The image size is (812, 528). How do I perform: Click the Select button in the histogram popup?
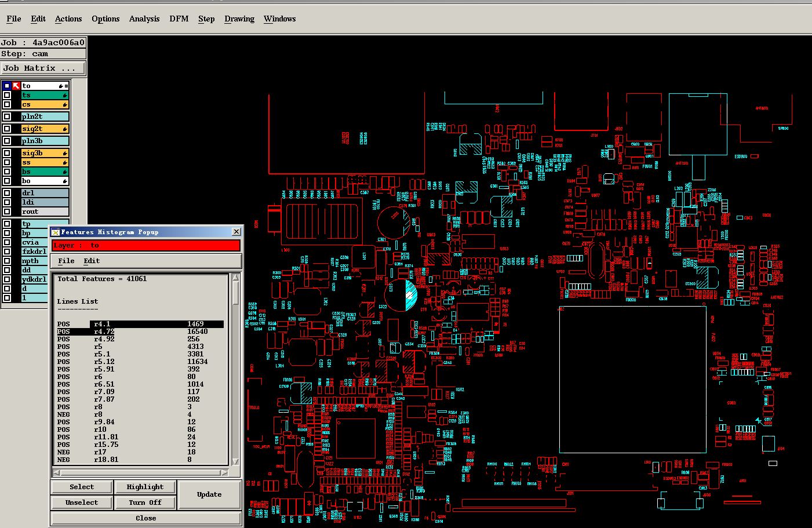(82, 487)
